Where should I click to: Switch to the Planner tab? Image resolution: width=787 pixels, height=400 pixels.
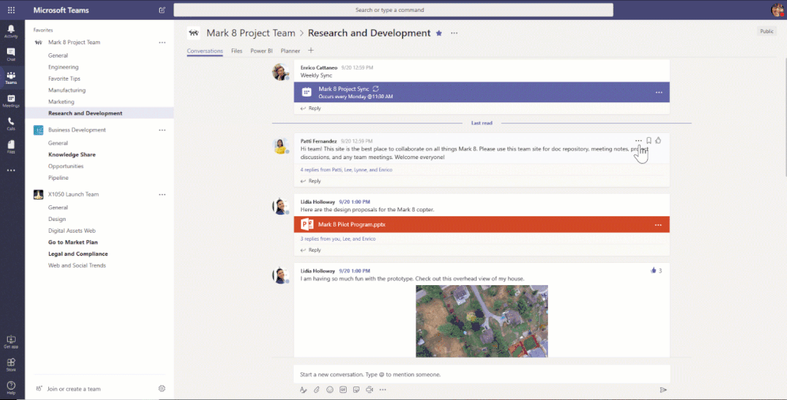point(291,51)
